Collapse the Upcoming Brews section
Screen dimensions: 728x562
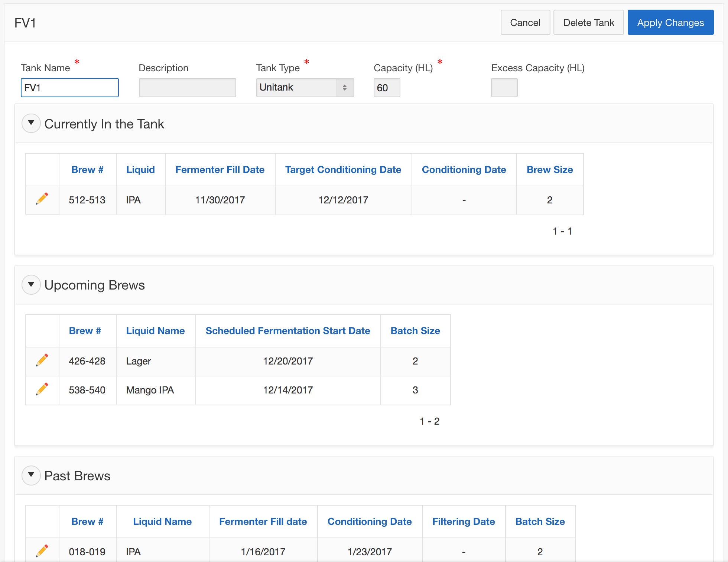pos(31,284)
